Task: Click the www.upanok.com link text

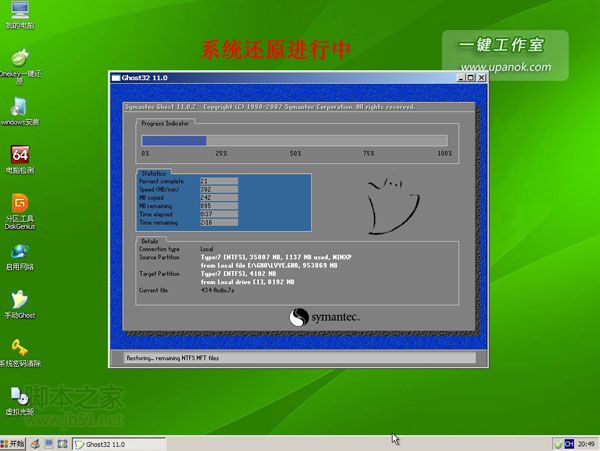Action: 505,67
